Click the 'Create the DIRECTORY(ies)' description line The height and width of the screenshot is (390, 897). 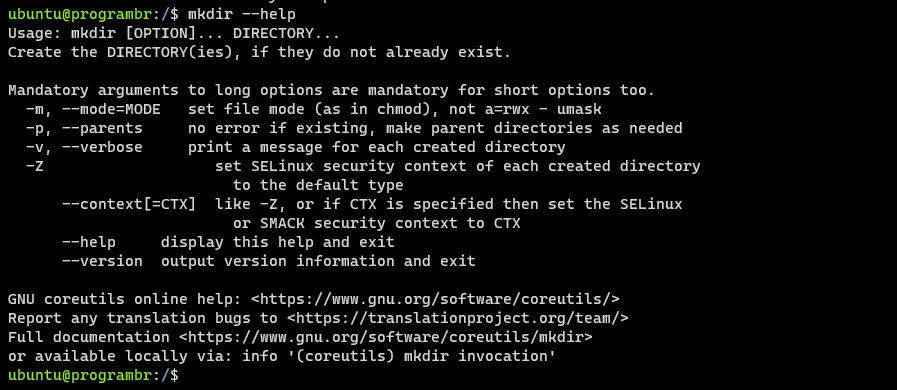point(259,52)
